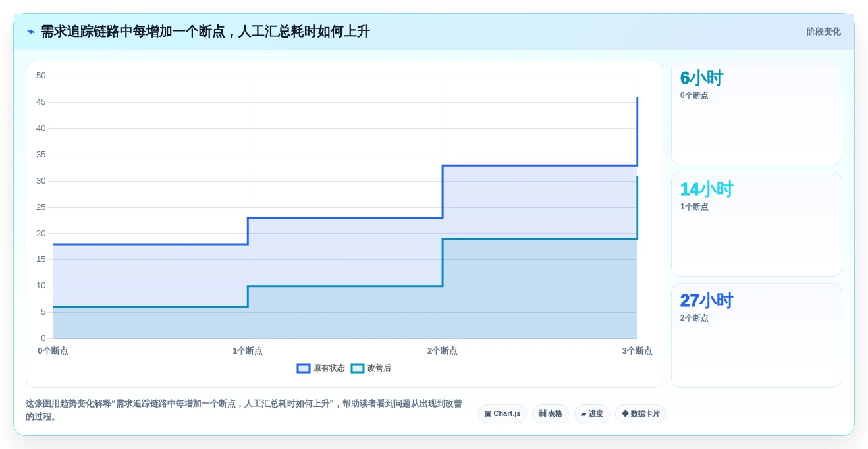This screenshot has height=449, width=868.
Task: Select the Chart.js tag
Action: [x=502, y=414]
